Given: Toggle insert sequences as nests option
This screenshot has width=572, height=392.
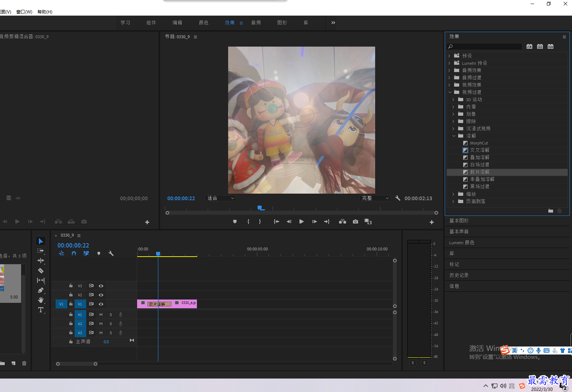Looking at the screenshot, I should [61, 253].
